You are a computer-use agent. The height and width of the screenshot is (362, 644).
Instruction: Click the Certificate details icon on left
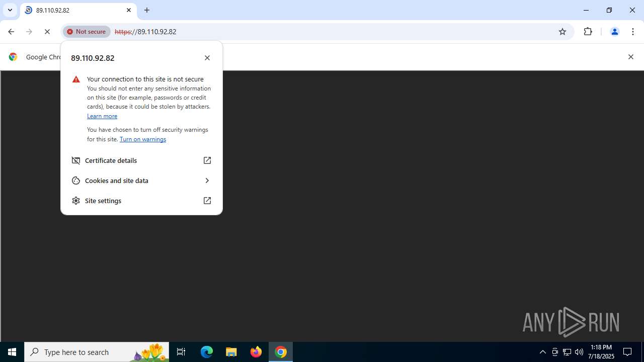[76, 160]
